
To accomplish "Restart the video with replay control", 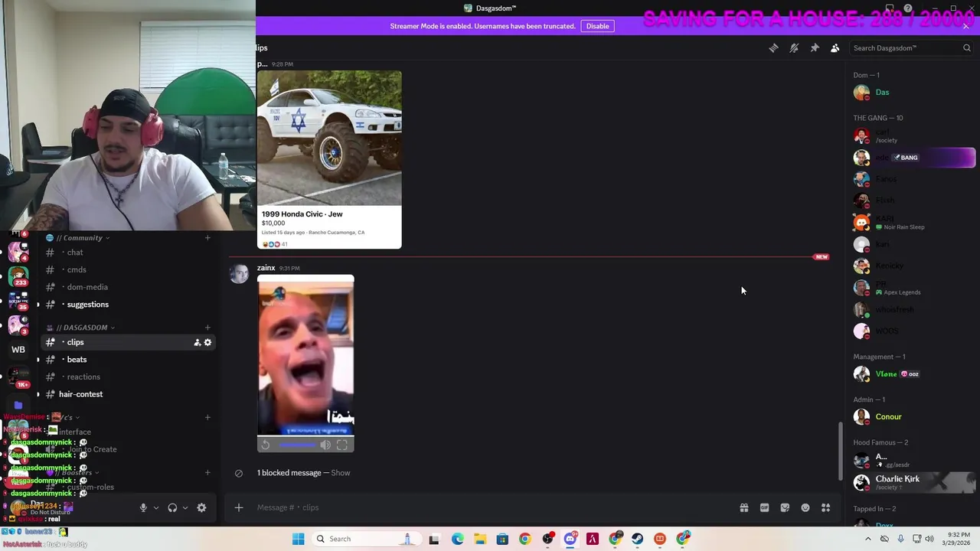I will 266,445.
